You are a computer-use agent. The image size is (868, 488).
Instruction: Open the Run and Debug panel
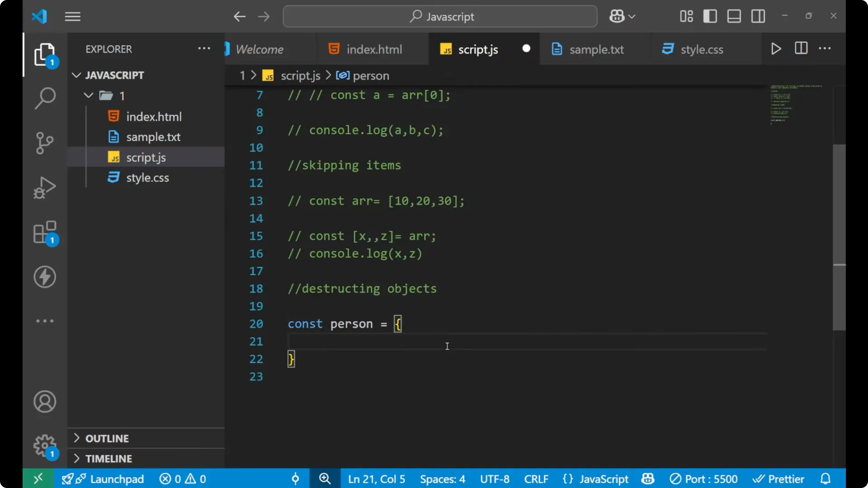click(45, 187)
